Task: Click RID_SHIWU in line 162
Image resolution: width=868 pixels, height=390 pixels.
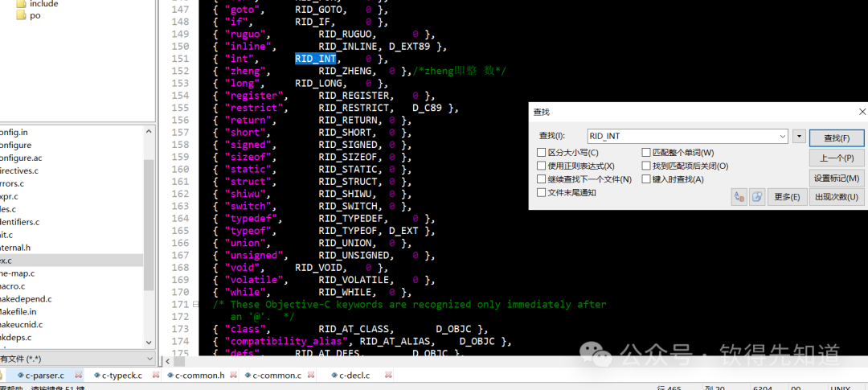Action: point(344,194)
